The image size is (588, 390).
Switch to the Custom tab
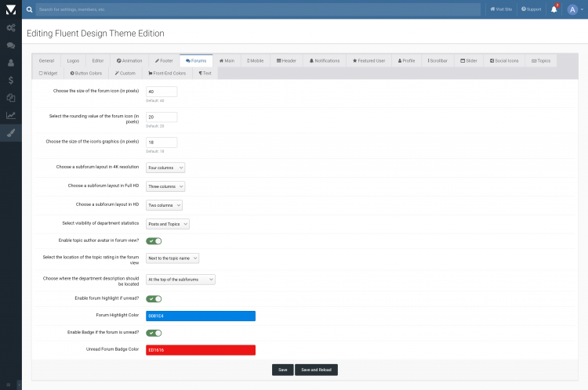click(125, 74)
